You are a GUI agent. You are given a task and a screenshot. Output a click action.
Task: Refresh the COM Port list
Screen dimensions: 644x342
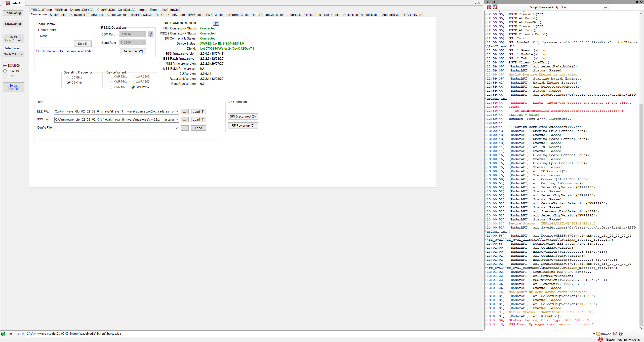[x=151, y=34]
